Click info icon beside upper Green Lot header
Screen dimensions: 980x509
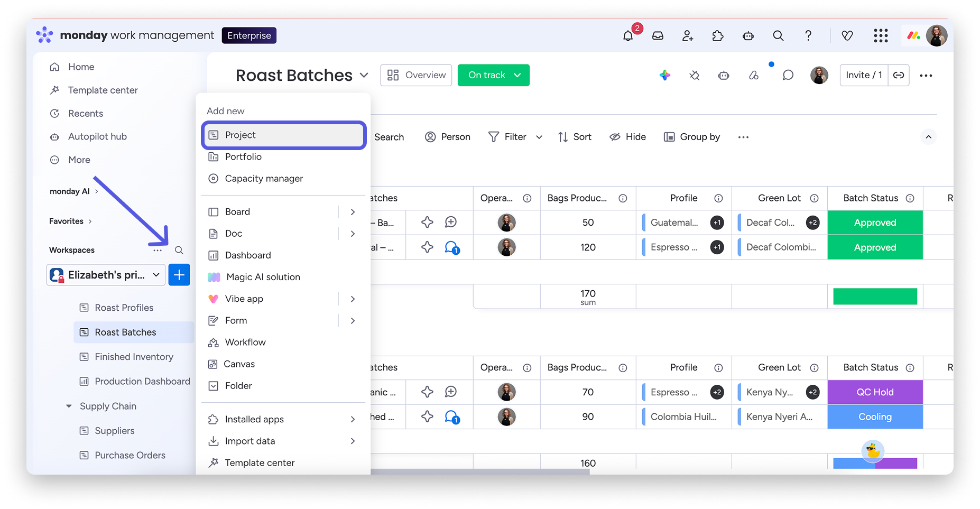point(815,198)
